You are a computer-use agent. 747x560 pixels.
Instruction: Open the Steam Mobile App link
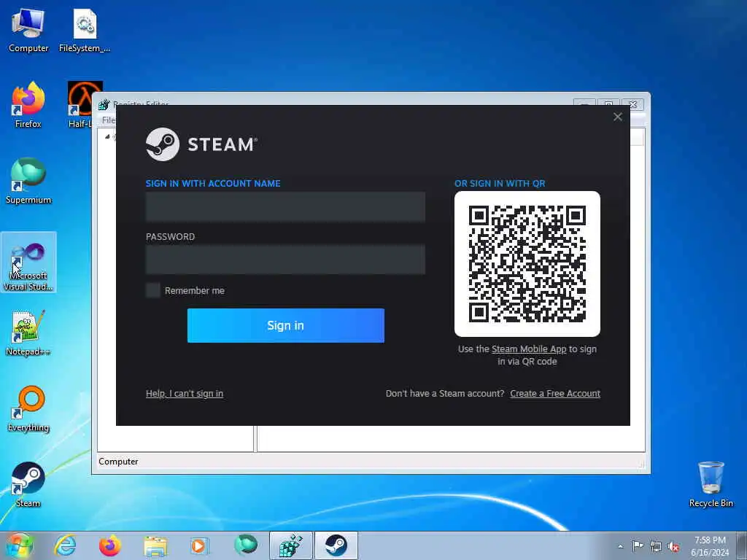[529, 349]
